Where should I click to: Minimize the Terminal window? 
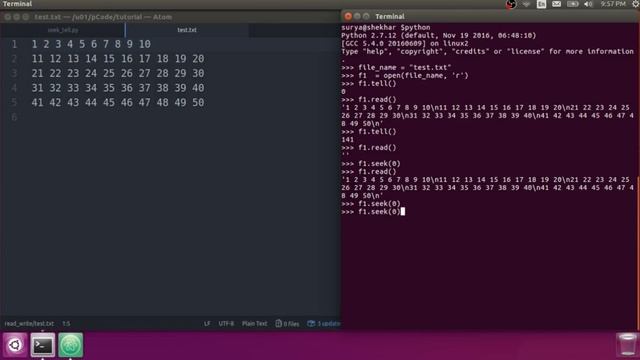357,16
